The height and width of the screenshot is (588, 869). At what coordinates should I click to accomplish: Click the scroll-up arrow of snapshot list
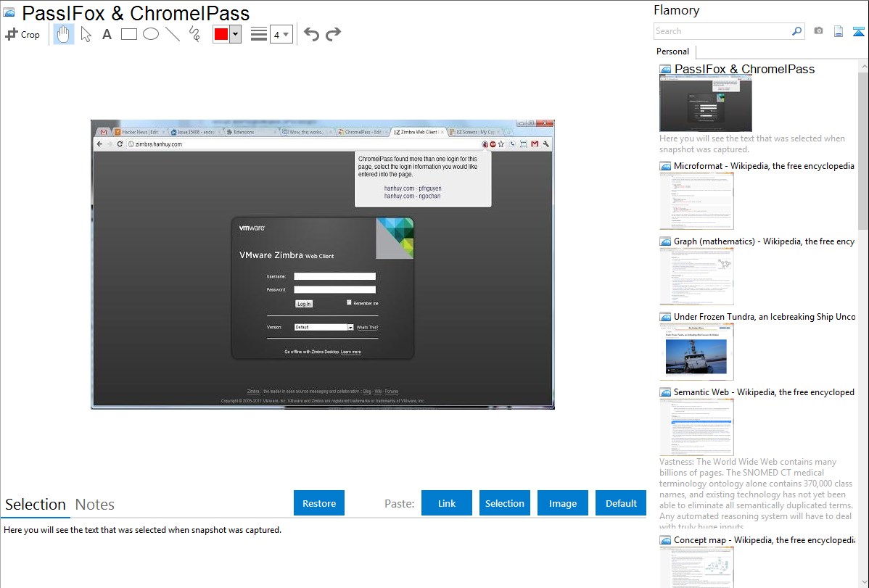(x=863, y=67)
